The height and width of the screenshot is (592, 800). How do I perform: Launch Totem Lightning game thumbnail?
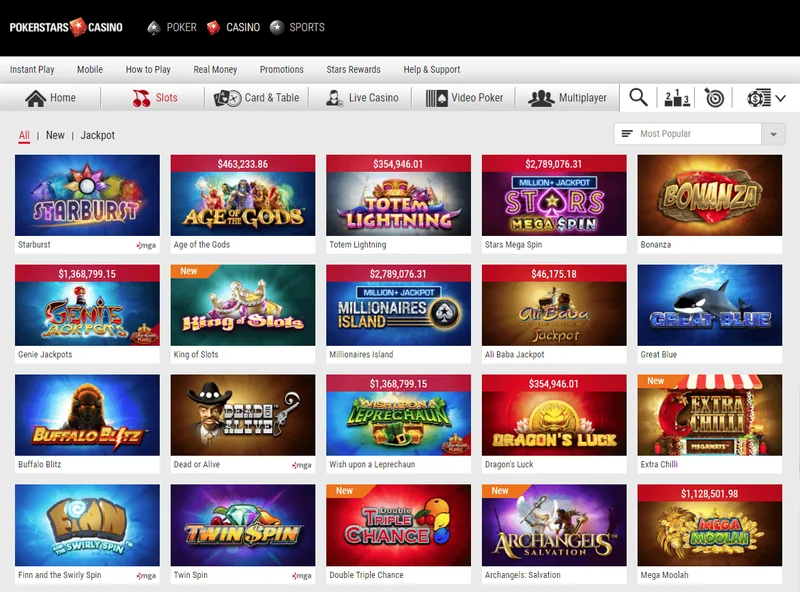(398, 195)
